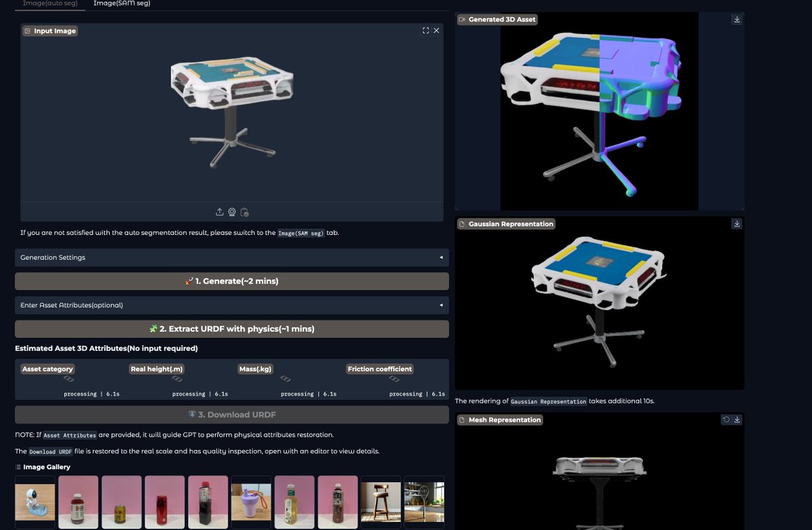Screen dimensions: 812x530
Task: Click the Input Image label icon
Action: point(28,31)
